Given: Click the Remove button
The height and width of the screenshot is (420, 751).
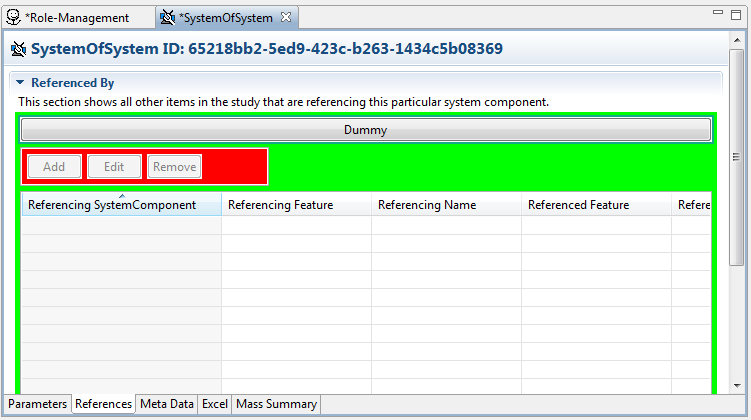Looking at the screenshot, I should coord(174,167).
